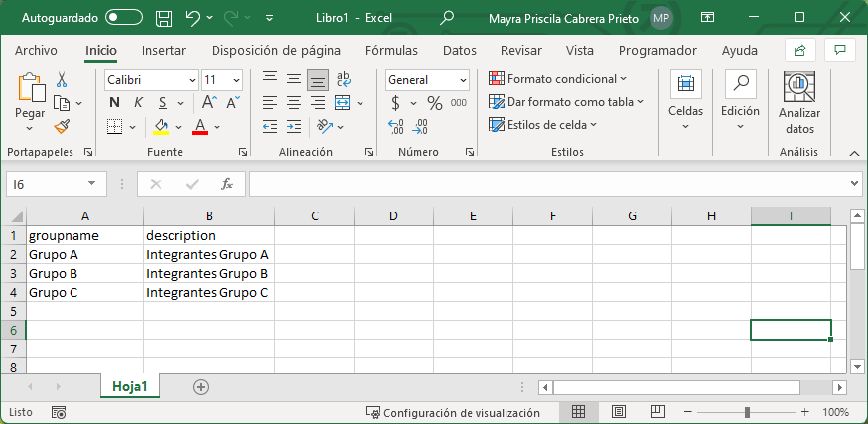The image size is (868, 424).
Task: Switch to Page Layout view in status bar
Action: [x=618, y=412]
